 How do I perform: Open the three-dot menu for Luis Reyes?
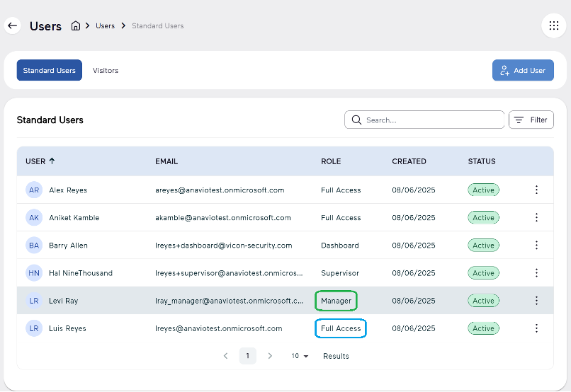[536, 328]
